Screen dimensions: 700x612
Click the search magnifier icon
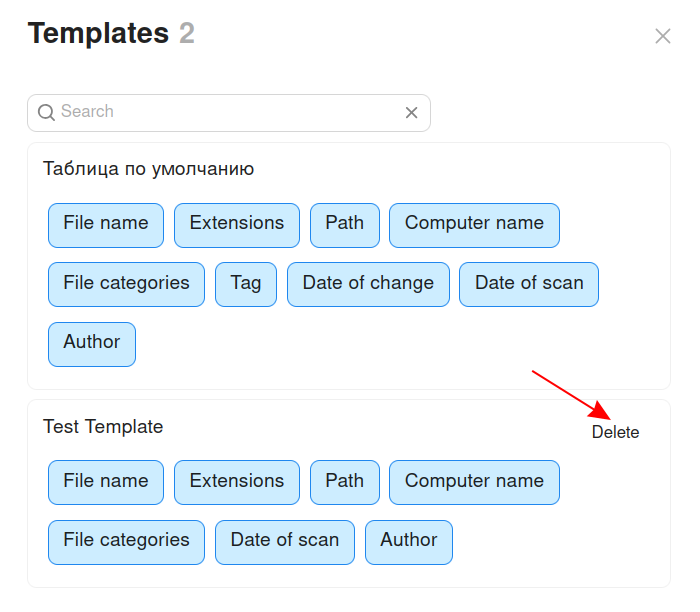coord(46,113)
